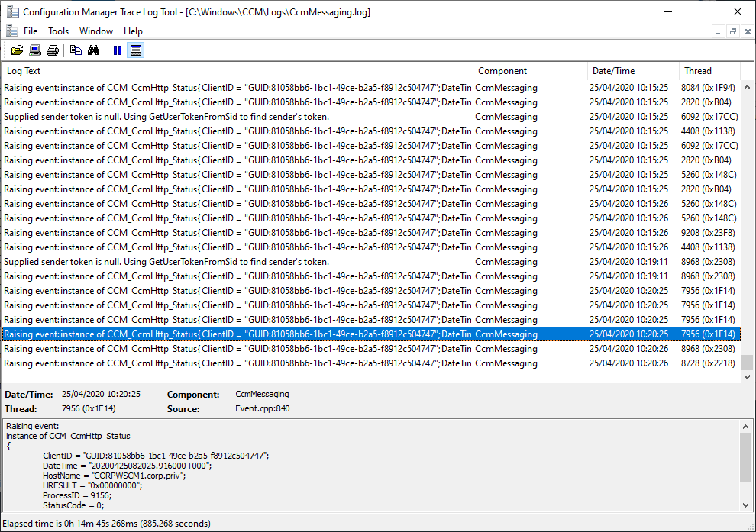This screenshot has width=756, height=532.
Task: Toggle the Show/Hide Details pane button
Action: tap(136, 50)
